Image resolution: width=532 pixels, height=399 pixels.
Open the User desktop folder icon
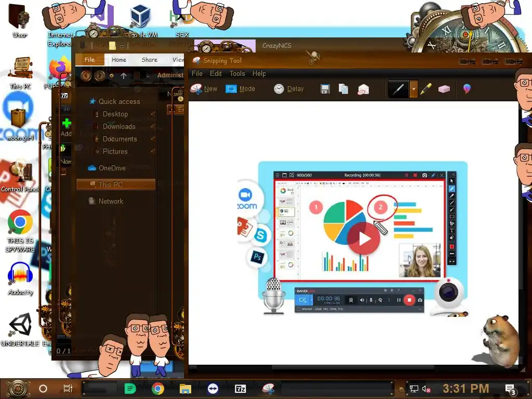[20, 20]
